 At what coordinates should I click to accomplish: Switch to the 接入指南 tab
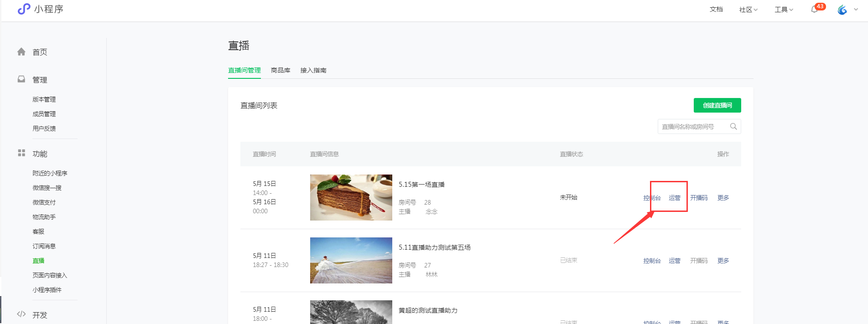tap(313, 70)
